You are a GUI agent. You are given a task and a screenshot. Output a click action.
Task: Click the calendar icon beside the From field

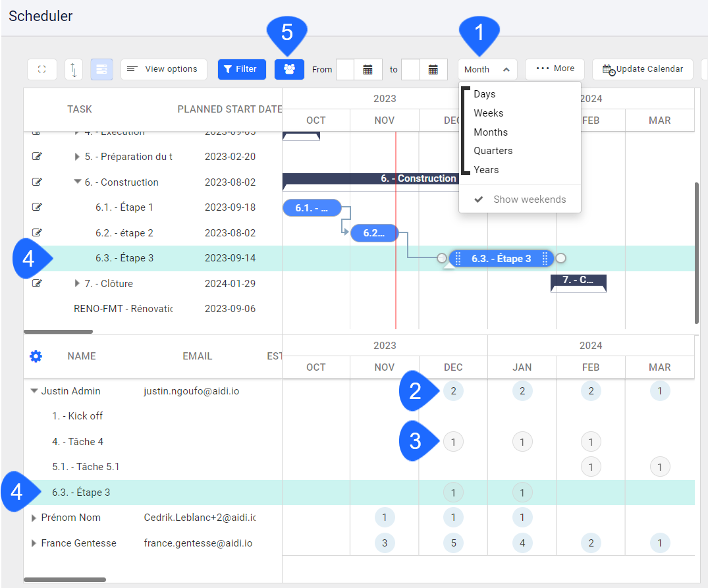[369, 69]
